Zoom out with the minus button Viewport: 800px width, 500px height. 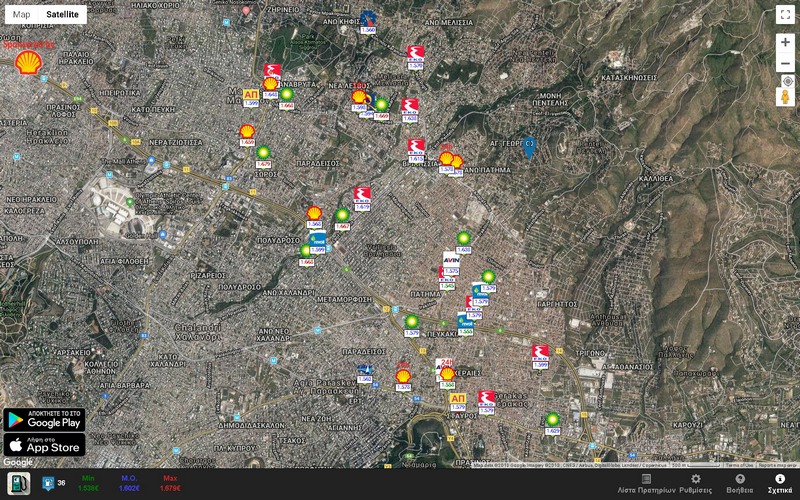(x=785, y=63)
